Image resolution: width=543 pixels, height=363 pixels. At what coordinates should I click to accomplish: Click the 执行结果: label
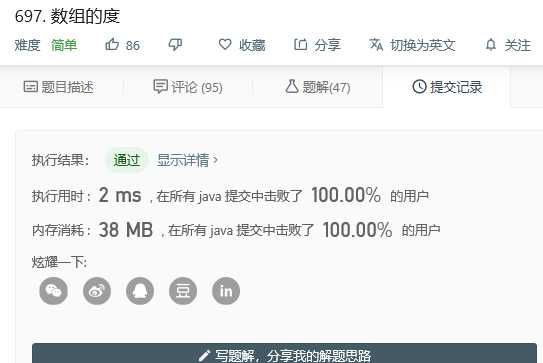[x=61, y=160]
